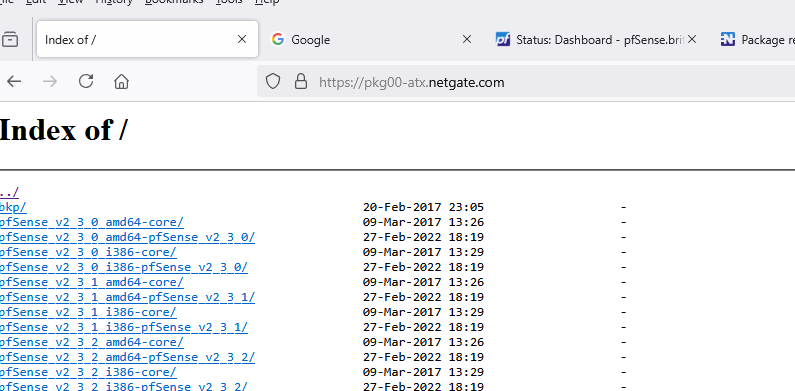Open pfSense_v2_3_0_amd64-core/ link

pos(91,222)
